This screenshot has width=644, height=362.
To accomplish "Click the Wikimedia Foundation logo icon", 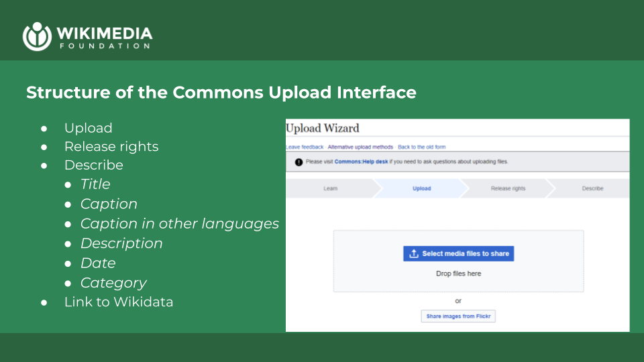I will [x=37, y=36].
